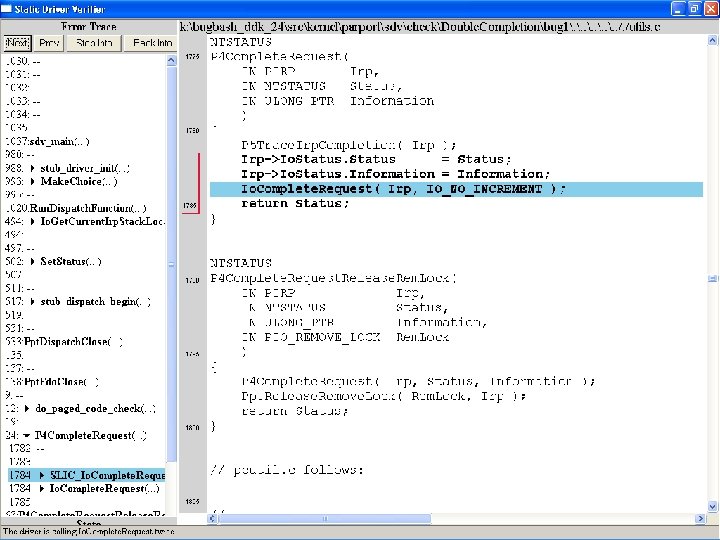This screenshot has height=540, width=720.
Task: Select the RunDispatchFunction trace row
Action: tap(76, 208)
